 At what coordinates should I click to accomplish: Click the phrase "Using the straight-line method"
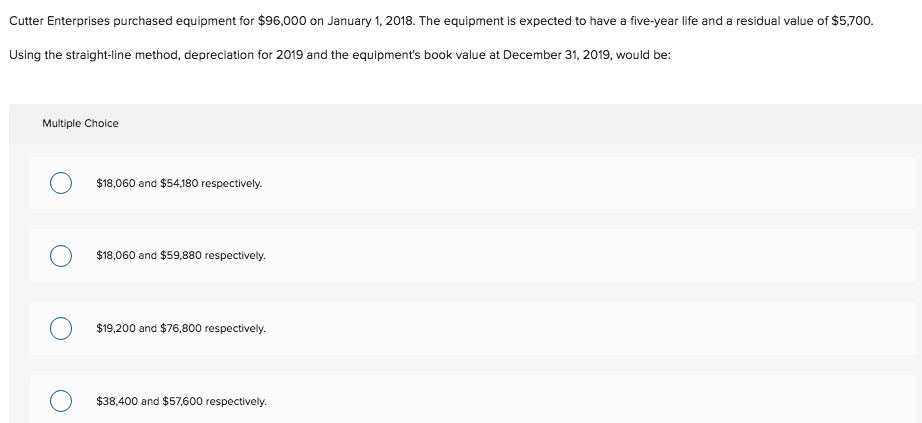coord(93,55)
